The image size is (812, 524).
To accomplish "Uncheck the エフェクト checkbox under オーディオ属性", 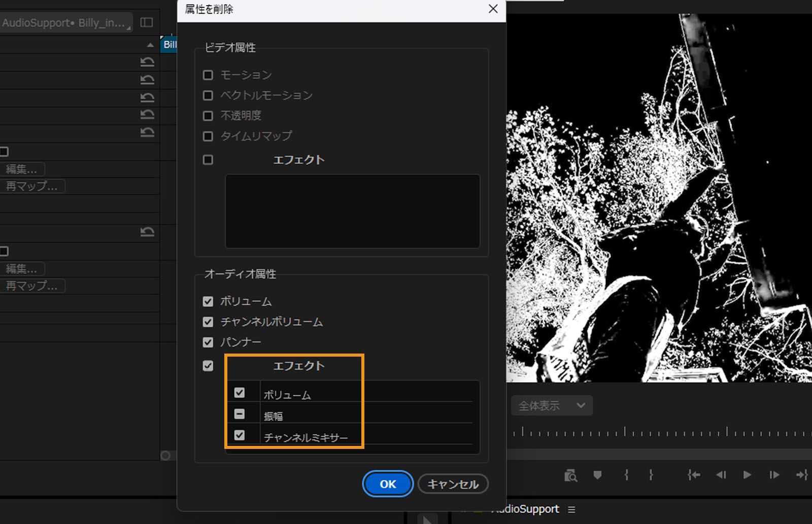I will coord(208,366).
